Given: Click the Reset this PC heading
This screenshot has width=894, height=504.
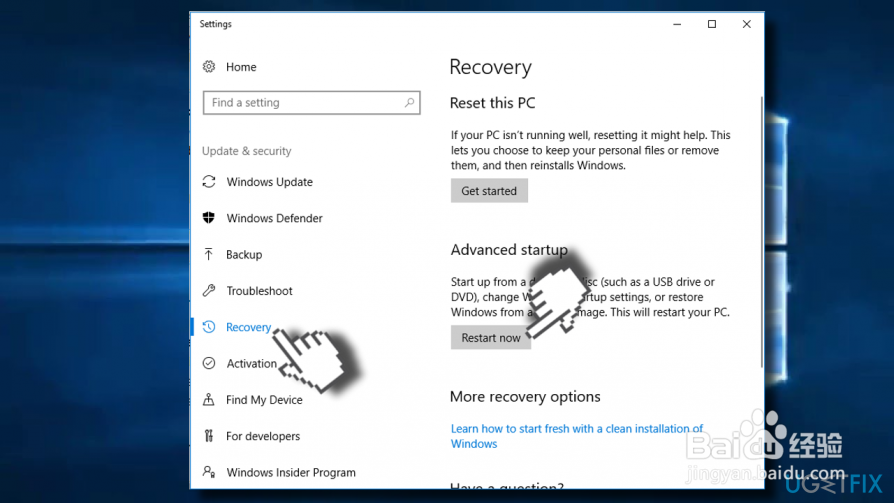Looking at the screenshot, I should point(493,103).
